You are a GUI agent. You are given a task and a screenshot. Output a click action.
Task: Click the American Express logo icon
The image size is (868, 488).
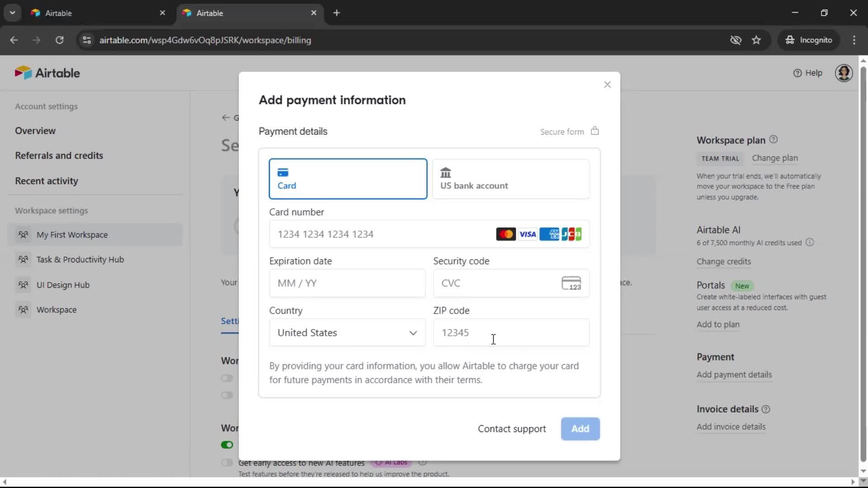[x=549, y=234]
